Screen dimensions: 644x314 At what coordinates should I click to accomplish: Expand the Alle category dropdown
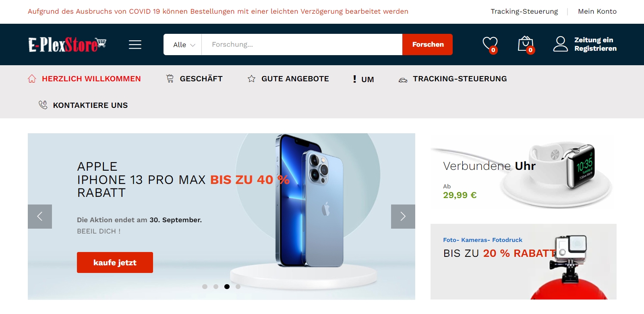pos(184,45)
